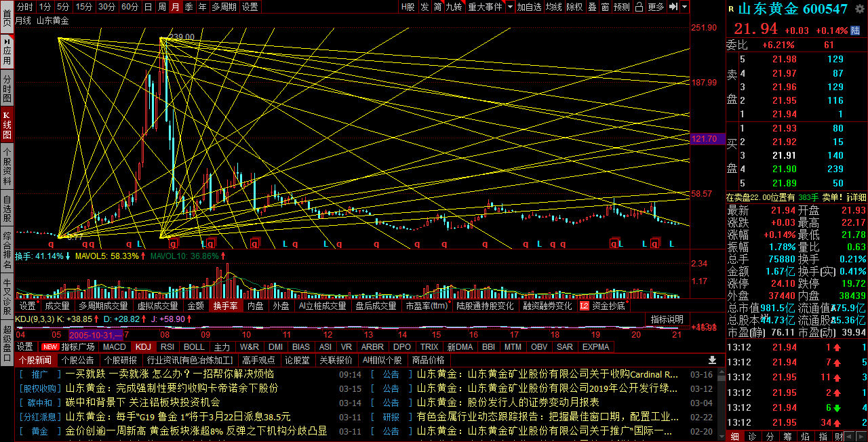This screenshot has width=868, height=442.
Task: Click the 加自选 add to watchlist button
Action: (x=529, y=7)
